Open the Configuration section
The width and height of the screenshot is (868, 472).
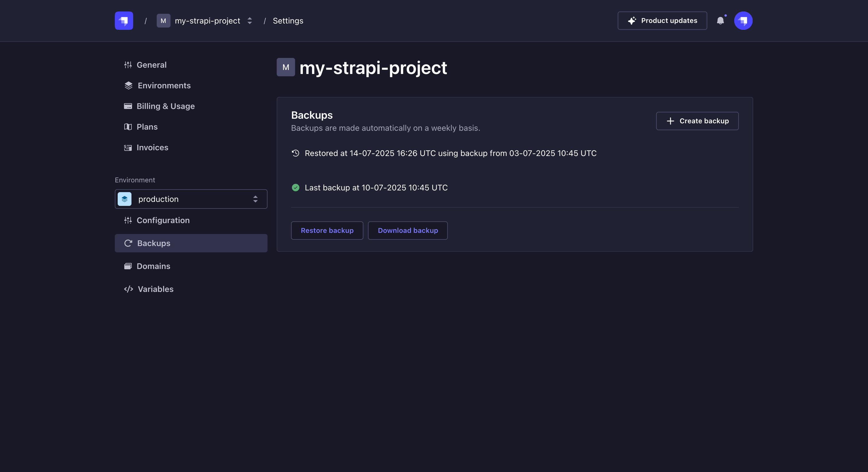(x=163, y=220)
